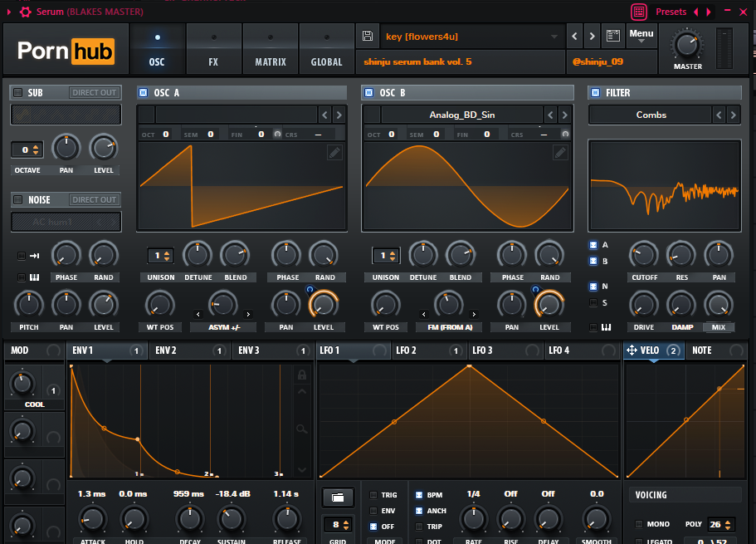The height and width of the screenshot is (544, 756).
Task: Toggle filter routing for oscillator B
Action: pos(593,261)
